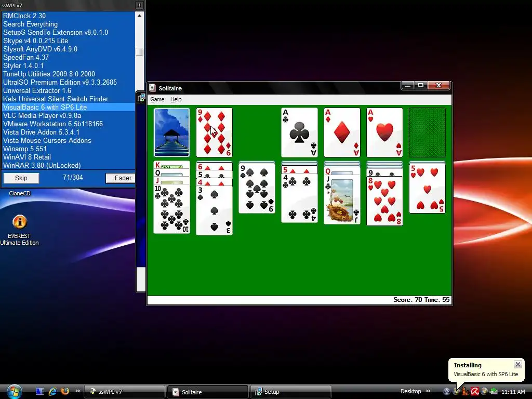Launch Firefox from quick launch

tap(65, 391)
